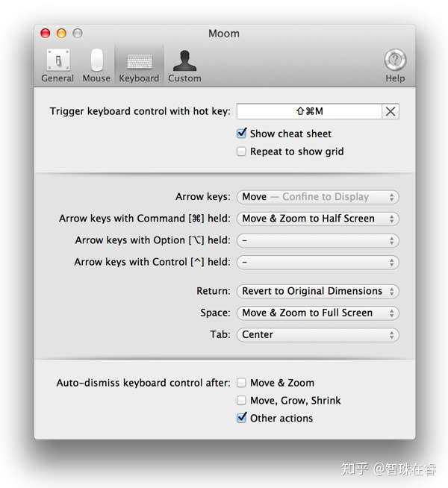Click the ⇧⌘M hot key field
The width and height of the screenshot is (448, 488).
309,111
